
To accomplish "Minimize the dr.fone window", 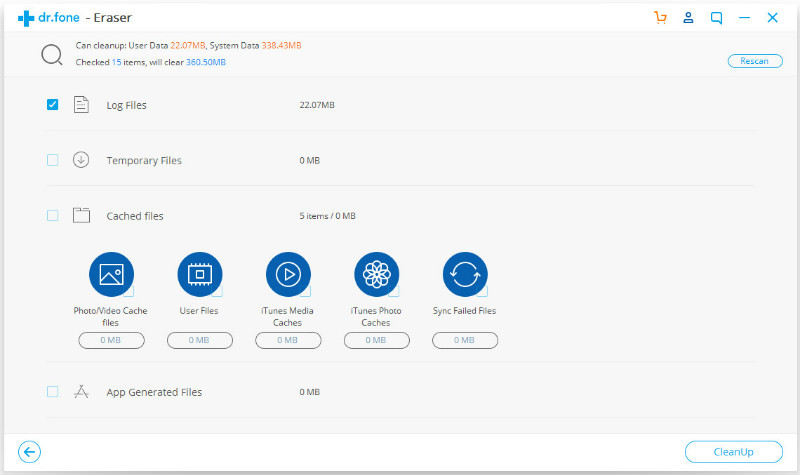I will [x=744, y=18].
